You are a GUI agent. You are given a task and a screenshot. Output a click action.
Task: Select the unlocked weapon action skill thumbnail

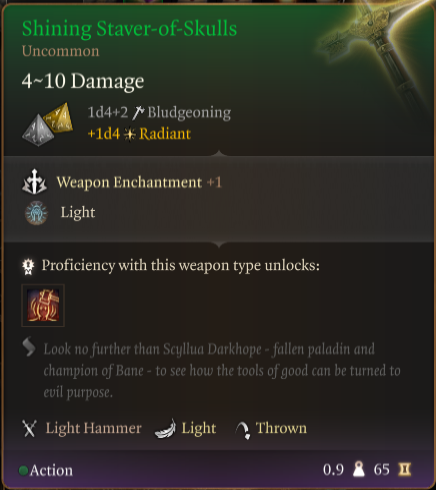tap(43, 305)
